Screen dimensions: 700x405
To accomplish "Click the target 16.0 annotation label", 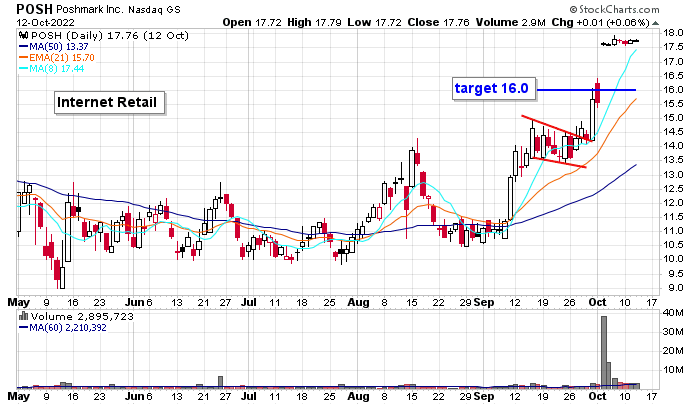I will tap(494, 88).
